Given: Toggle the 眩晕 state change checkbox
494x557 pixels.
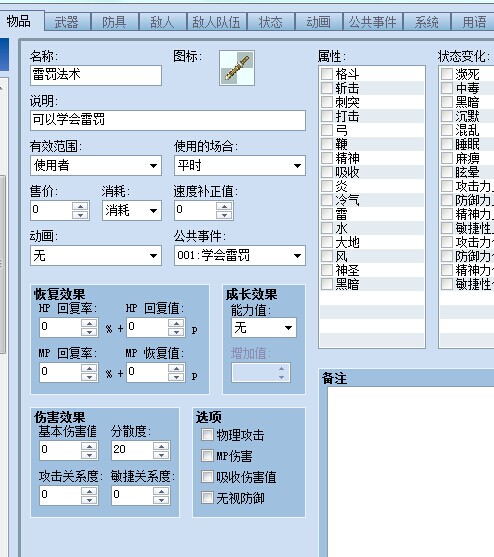Looking at the screenshot, I should (446, 172).
